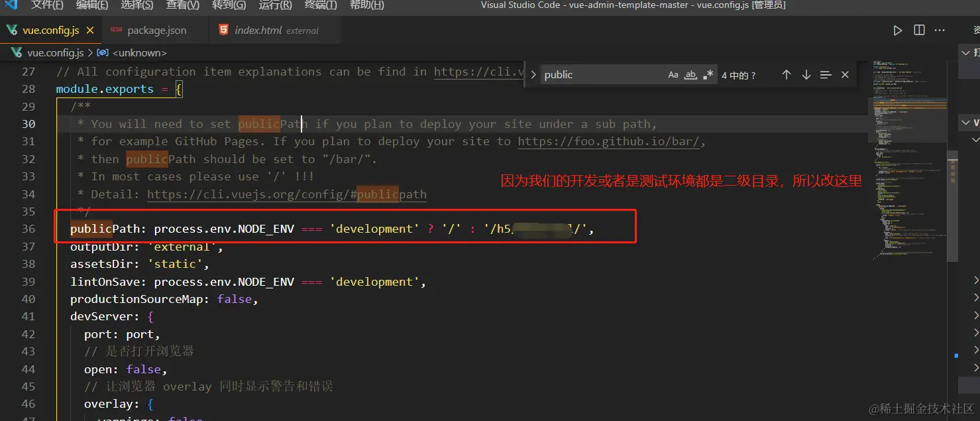The height and width of the screenshot is (421, 980).
Task: Open the 帮助(H) menu
Action: tap(366, 5)
